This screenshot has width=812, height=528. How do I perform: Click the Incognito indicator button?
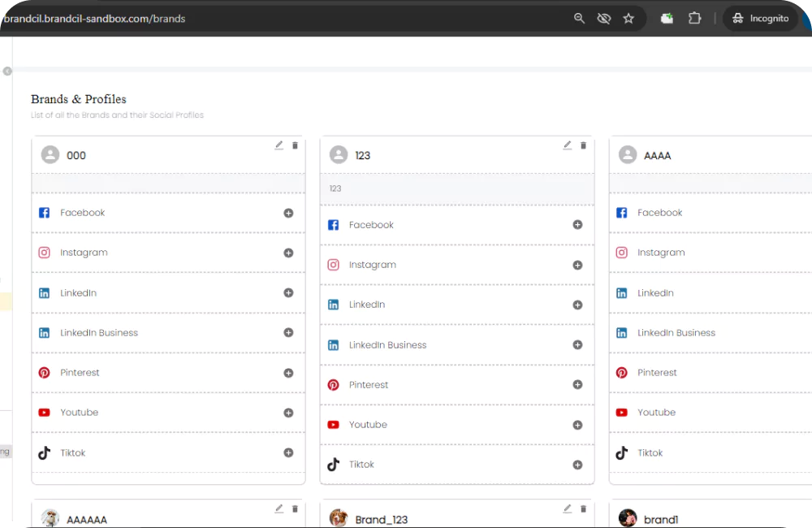tap(760, 19)
